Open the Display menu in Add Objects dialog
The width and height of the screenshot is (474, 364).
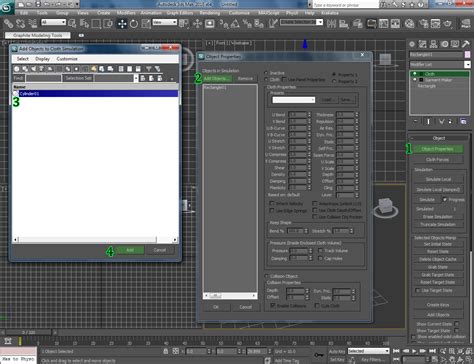click(x=42, y=59)
